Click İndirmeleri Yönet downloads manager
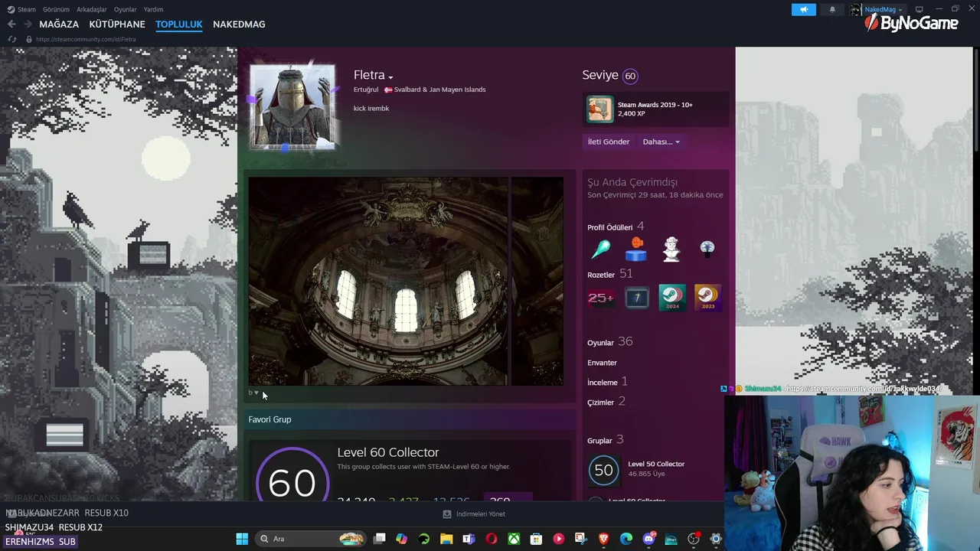980x551 pixels. (474, 514)
